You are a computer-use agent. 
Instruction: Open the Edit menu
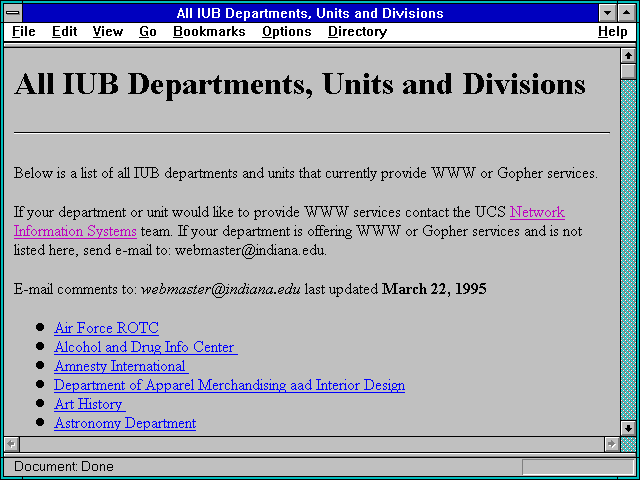click(x=64, y=32)
